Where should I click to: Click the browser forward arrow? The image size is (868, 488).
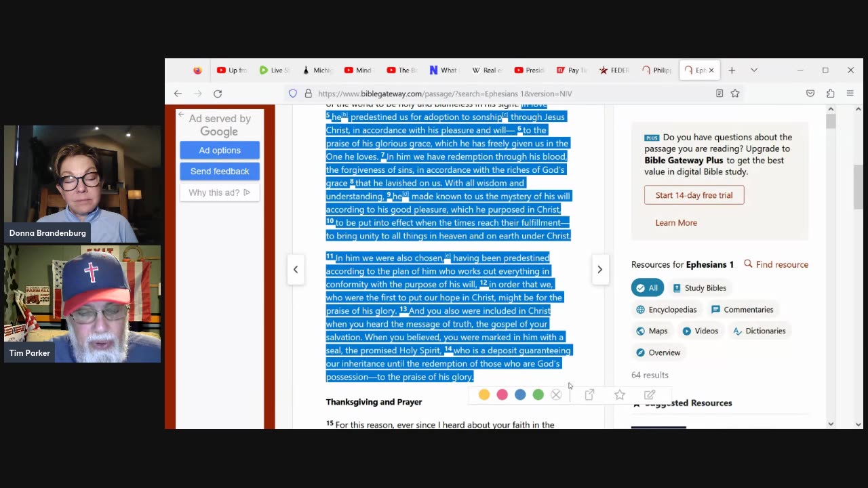click(198, 94)
